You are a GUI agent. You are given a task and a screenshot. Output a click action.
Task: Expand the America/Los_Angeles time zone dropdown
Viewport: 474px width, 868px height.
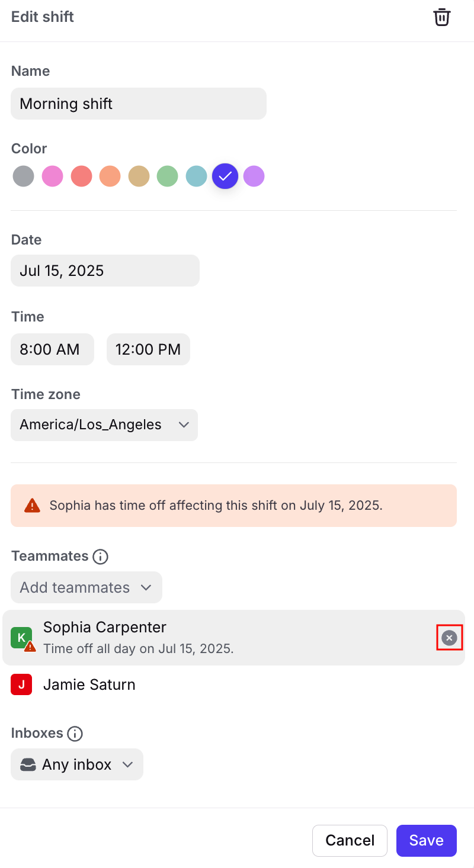[104, 425]
